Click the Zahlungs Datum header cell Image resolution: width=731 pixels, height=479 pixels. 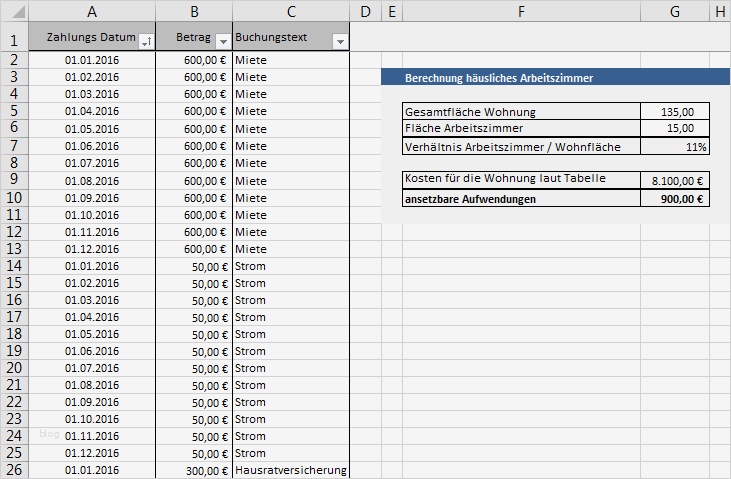(x=92, y=36)
